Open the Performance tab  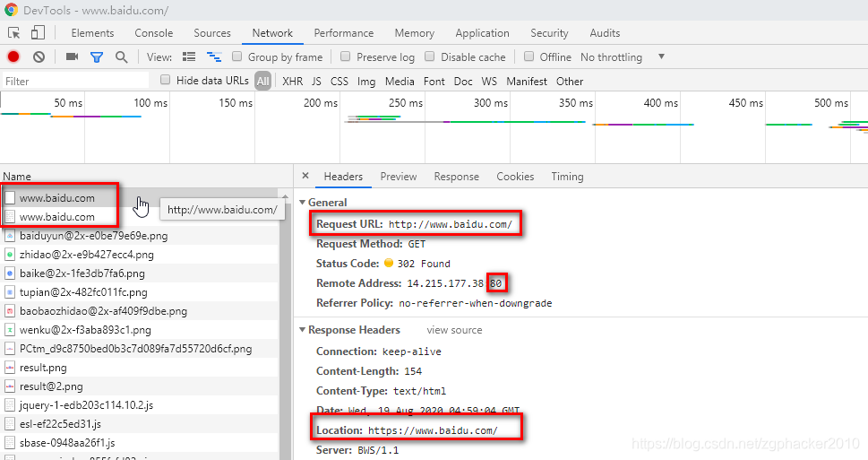pos(344,32)
